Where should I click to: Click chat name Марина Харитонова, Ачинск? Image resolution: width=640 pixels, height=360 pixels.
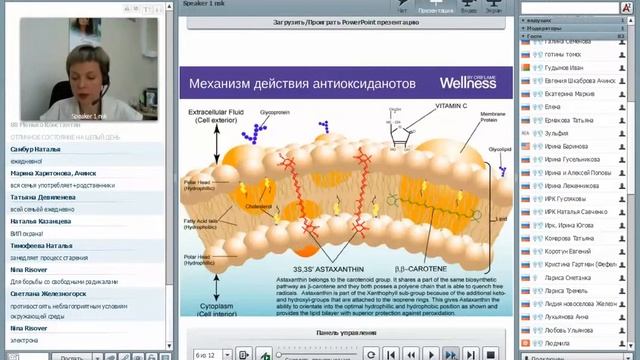[53, 173]
